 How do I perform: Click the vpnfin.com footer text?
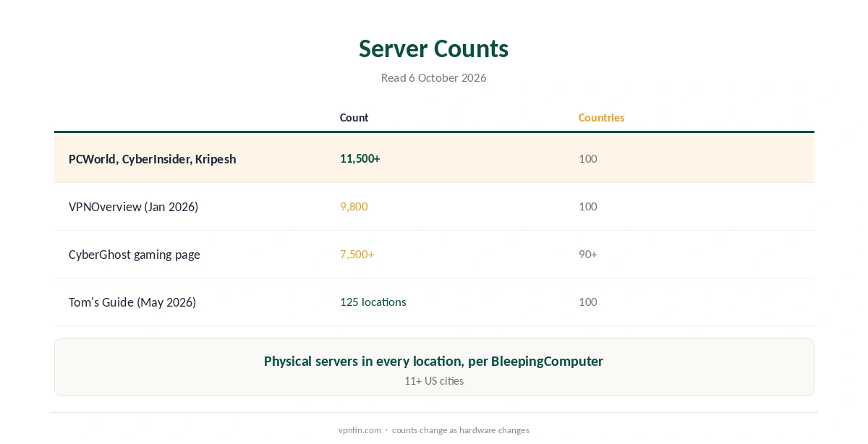(359, 430)
